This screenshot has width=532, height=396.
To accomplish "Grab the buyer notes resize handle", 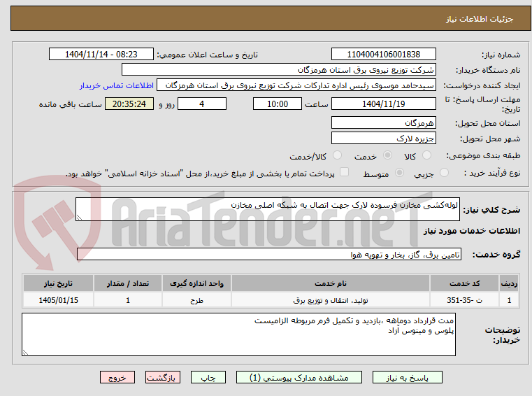I will tap(25, 353).
